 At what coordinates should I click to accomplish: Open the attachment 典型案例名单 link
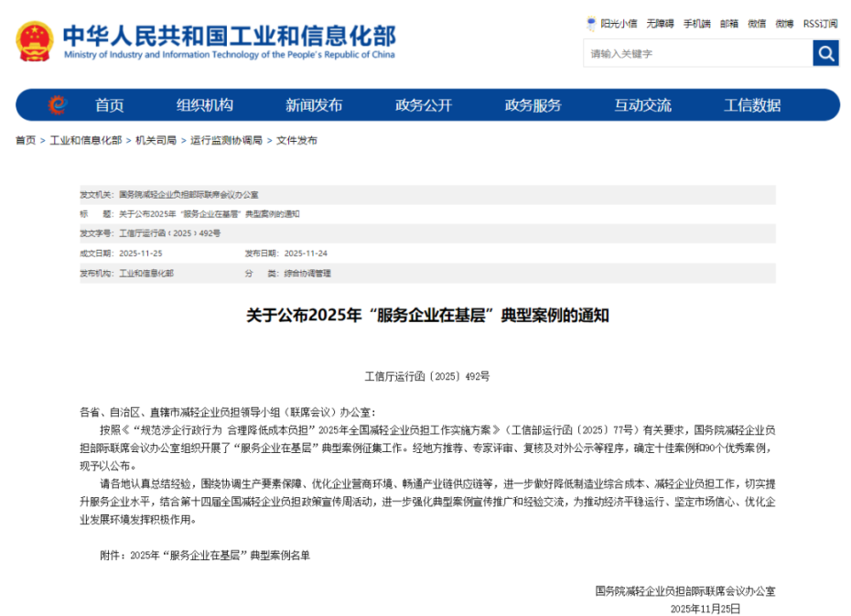(222, 555)
